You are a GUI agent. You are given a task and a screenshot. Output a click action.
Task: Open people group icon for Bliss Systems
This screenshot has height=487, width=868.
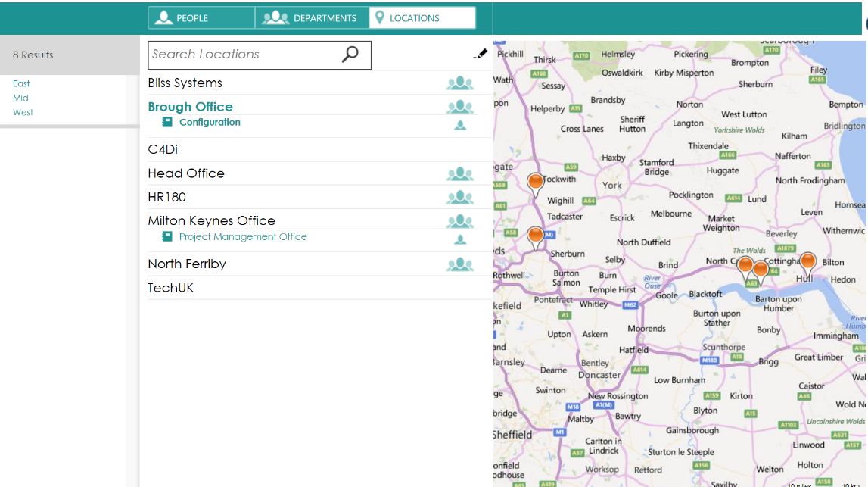[459, 83]
